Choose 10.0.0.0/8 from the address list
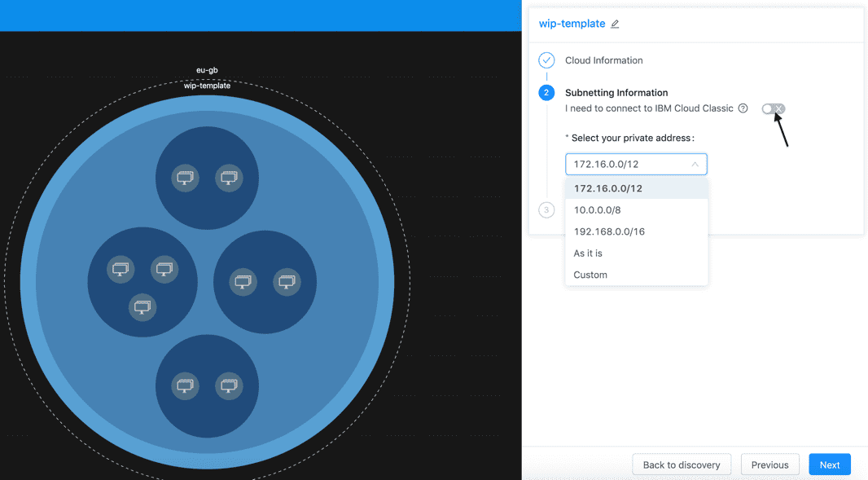The width and height of the screenshot is (868, 480). pos(636,210)
